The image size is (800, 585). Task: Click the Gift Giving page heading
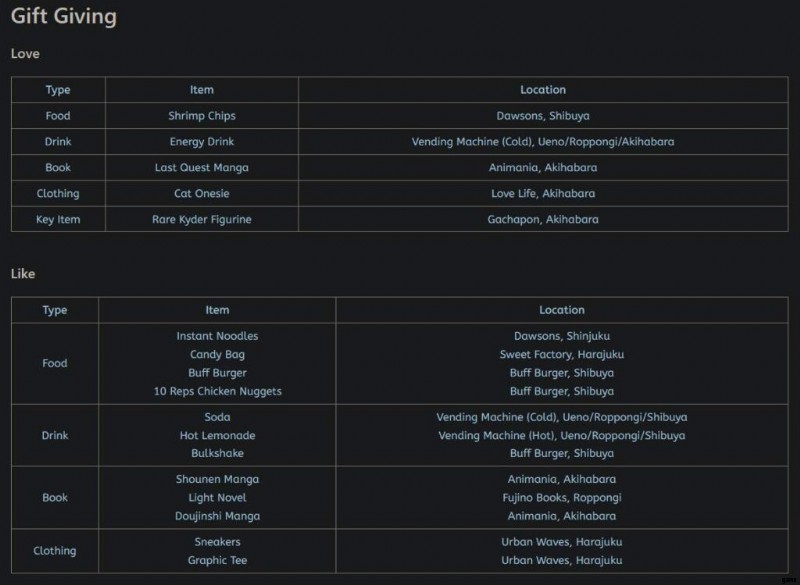click(x=63, y=17)
